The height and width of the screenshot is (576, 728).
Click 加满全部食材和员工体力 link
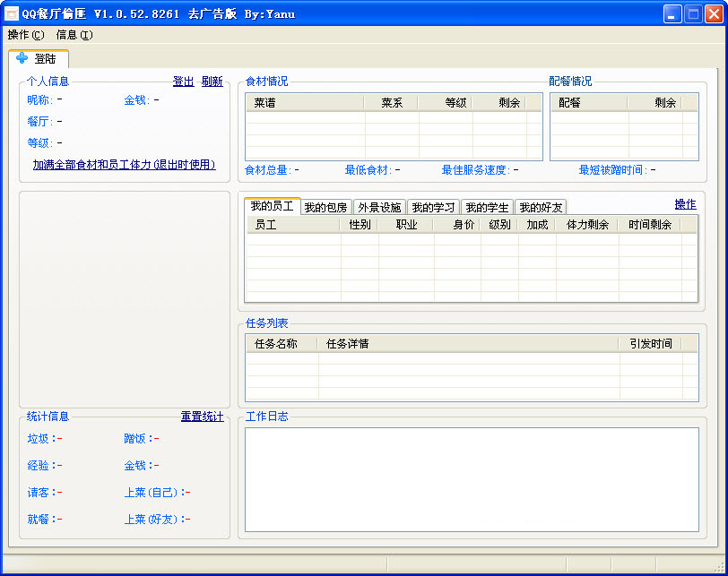tap(125, 165)
